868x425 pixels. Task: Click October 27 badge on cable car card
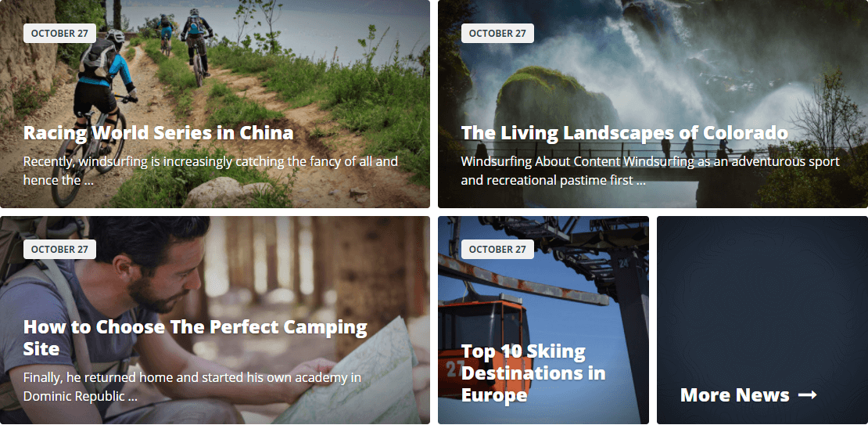click(x=497, y=250)
